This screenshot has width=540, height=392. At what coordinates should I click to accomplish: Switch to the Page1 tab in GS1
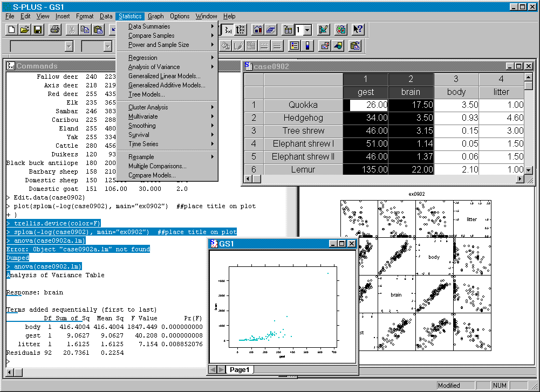coord(240,370)
